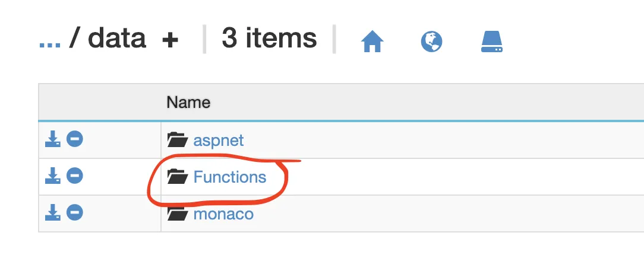Click the 3 items count label
Image resolution: width=644 pixels, height=274 pixels.
[269, 39]
